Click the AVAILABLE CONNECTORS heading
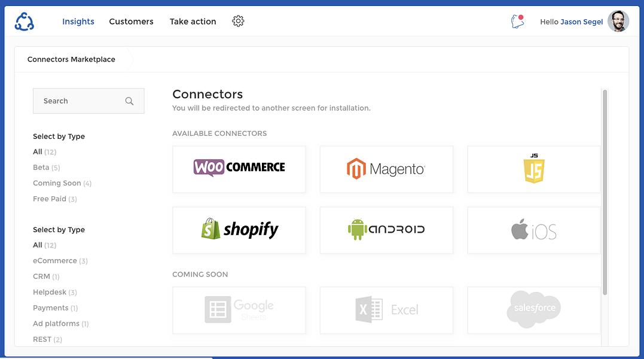Image resolution: width=644 pixels, height=359 pixels. coord(219,133)
